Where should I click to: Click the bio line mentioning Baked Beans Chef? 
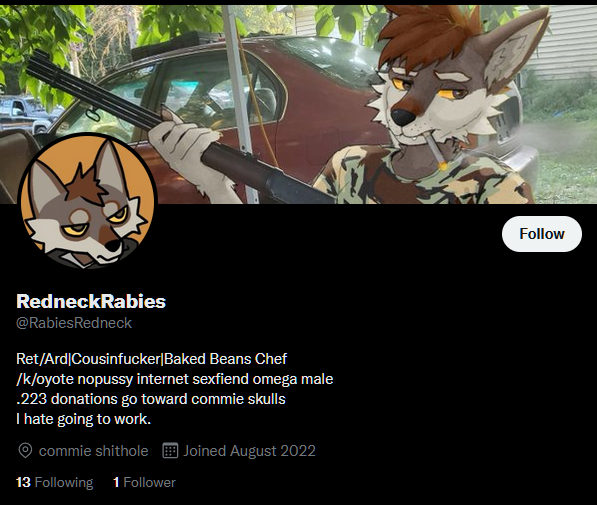[x=152, y=359]
